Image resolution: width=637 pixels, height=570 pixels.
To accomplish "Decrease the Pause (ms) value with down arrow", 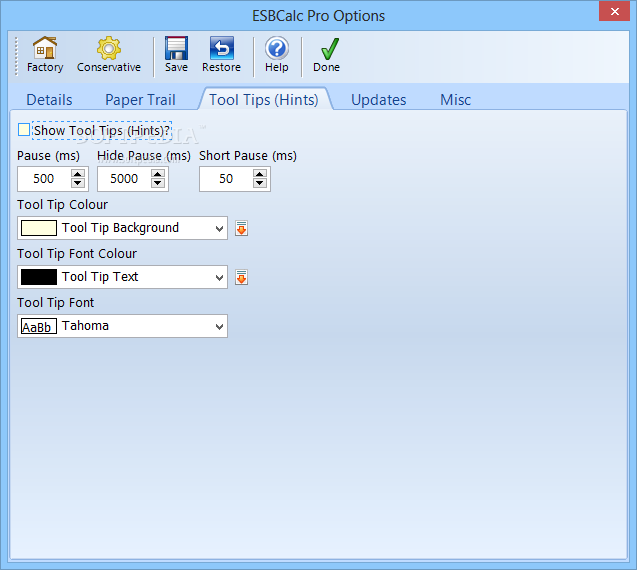I will click(78, 183).
